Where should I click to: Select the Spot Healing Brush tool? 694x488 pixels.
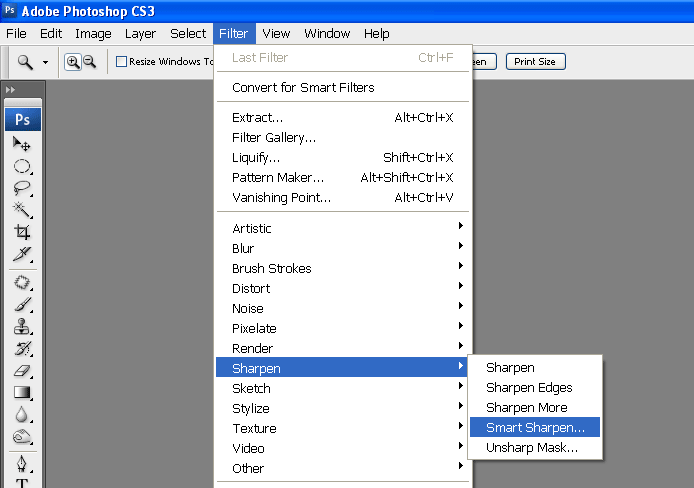click(22, 282)
